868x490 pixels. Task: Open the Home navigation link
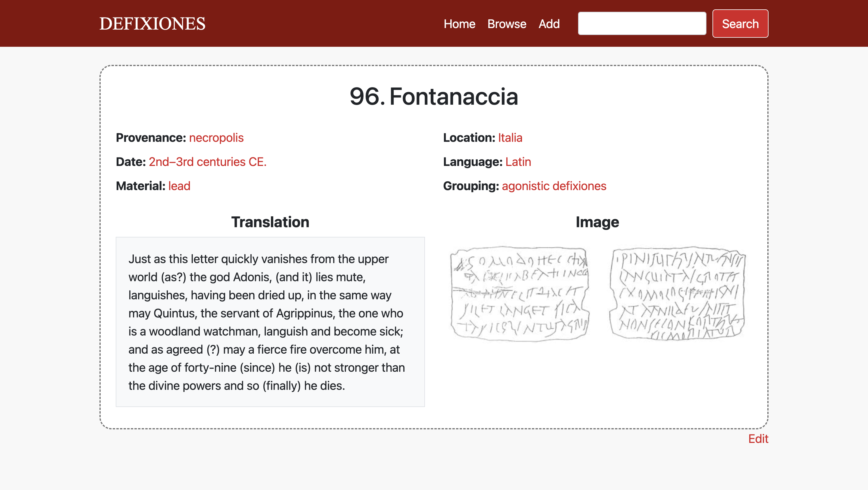point(459,24)
